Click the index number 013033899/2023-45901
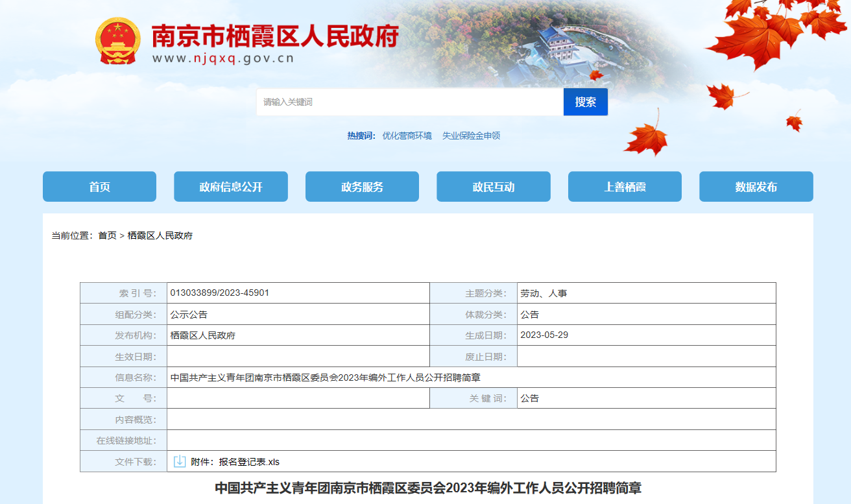851x504 pixels. (219, 293)
